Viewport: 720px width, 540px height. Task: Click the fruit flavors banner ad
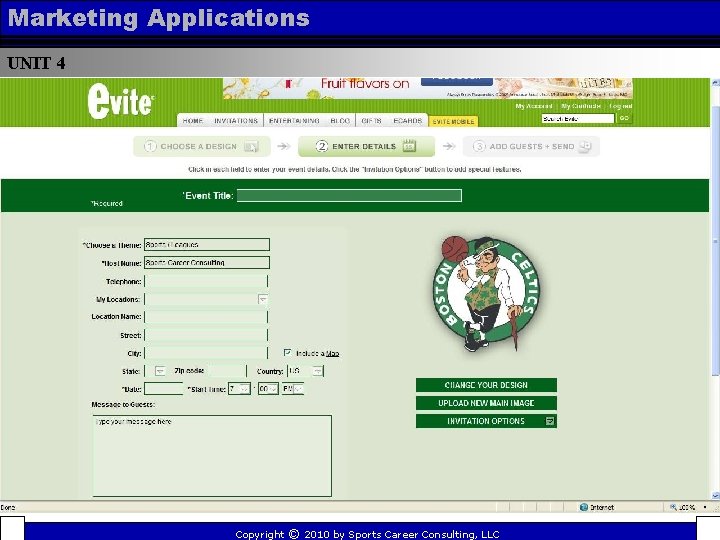coord(428,88)
